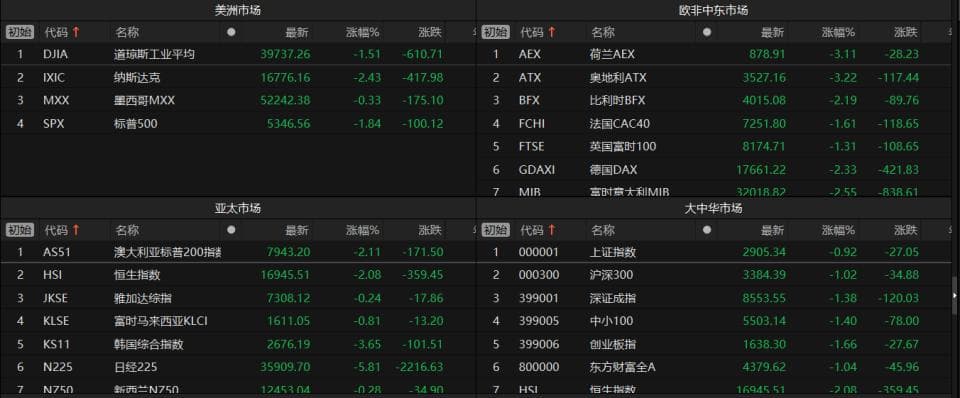Sort 美洲市场 by 最新 column

pos(297,32)
